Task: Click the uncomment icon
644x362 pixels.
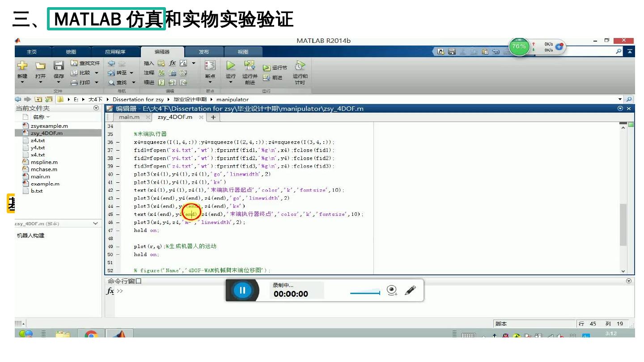Action: tap(173, 72)
